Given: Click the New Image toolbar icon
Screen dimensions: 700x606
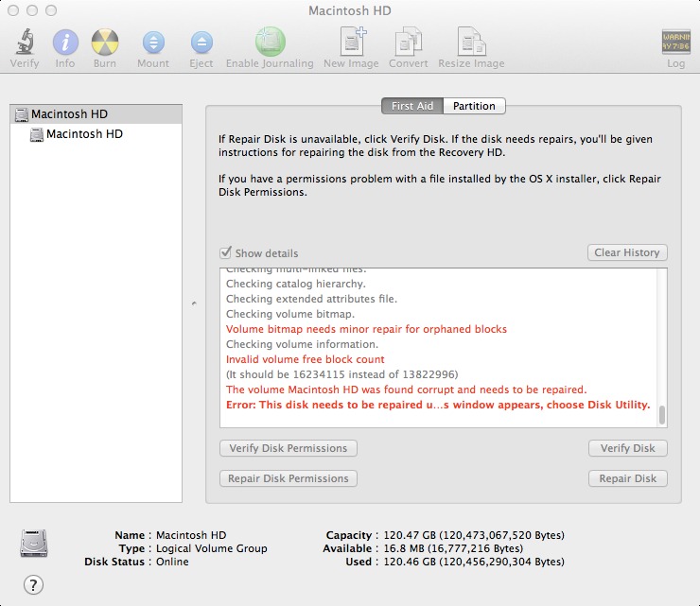Looking at the screenshot, I should coord(352,42).
